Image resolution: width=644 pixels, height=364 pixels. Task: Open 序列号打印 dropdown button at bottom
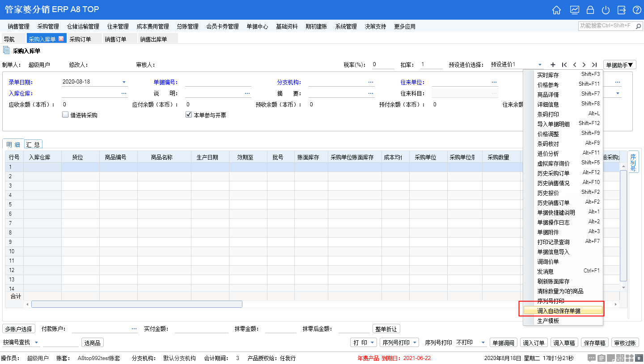[399, 343]
